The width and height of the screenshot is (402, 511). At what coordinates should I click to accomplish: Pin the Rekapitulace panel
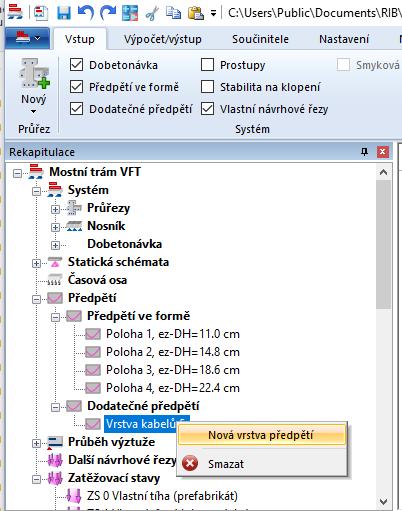click(364, 152)
